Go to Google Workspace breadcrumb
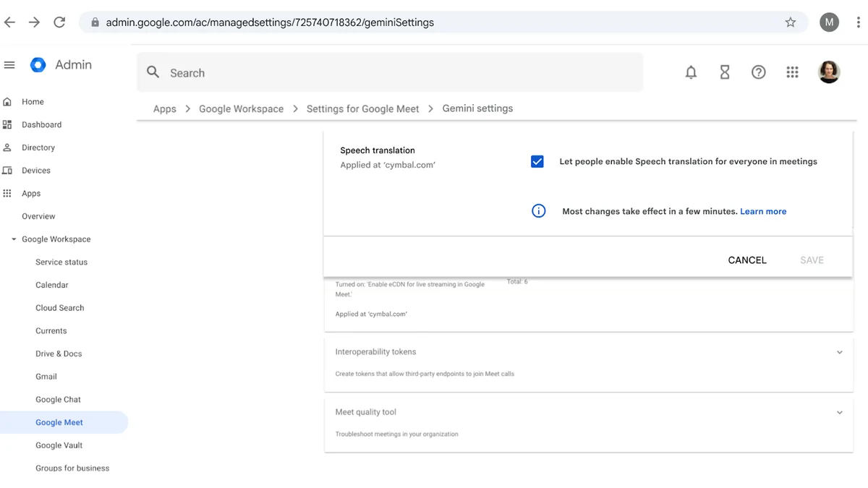 coord(241,108)
